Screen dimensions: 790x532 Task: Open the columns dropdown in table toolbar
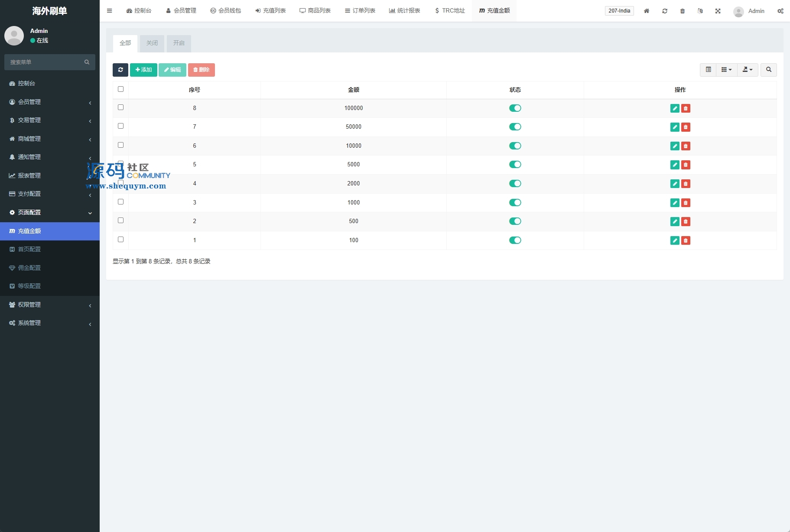[x=726, y=70]
